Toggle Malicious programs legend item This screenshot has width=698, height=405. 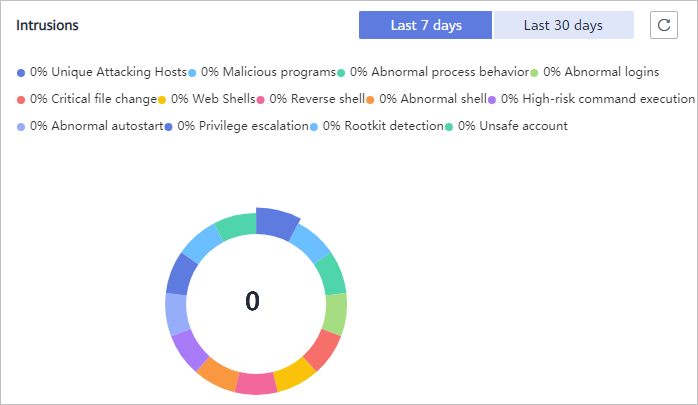click(x=262, y=72)
